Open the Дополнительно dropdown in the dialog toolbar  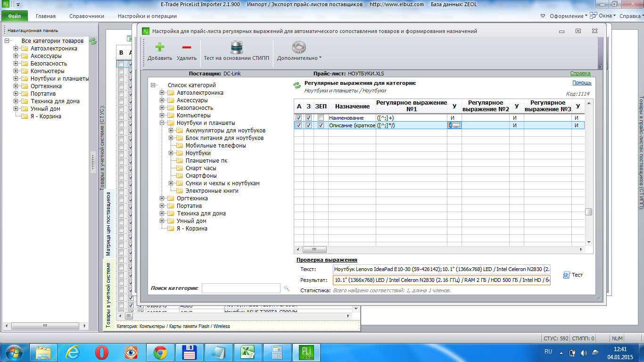[299, 51]
